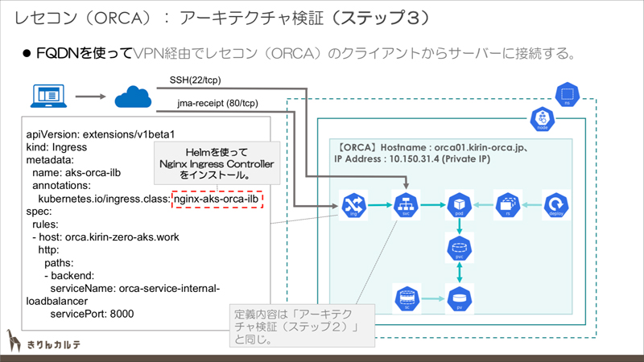Click the 'kubernetes.io/ingress.class:' key text

[105, 199]
